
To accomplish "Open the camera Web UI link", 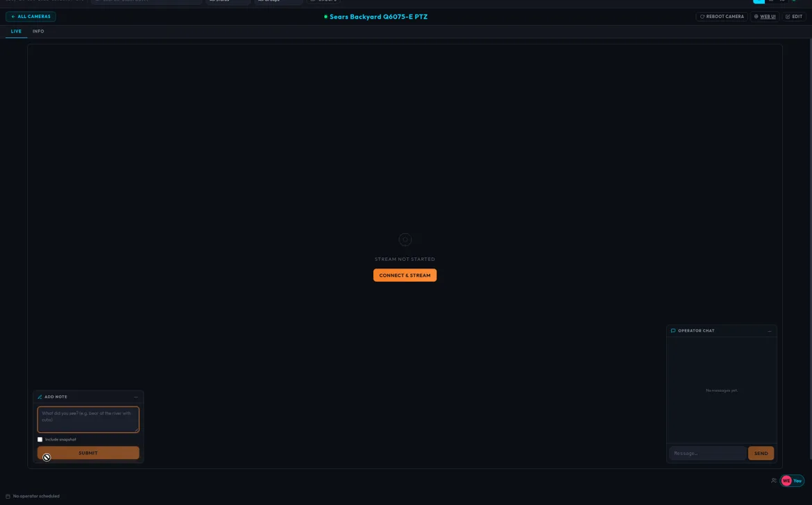I will point(764,17).
